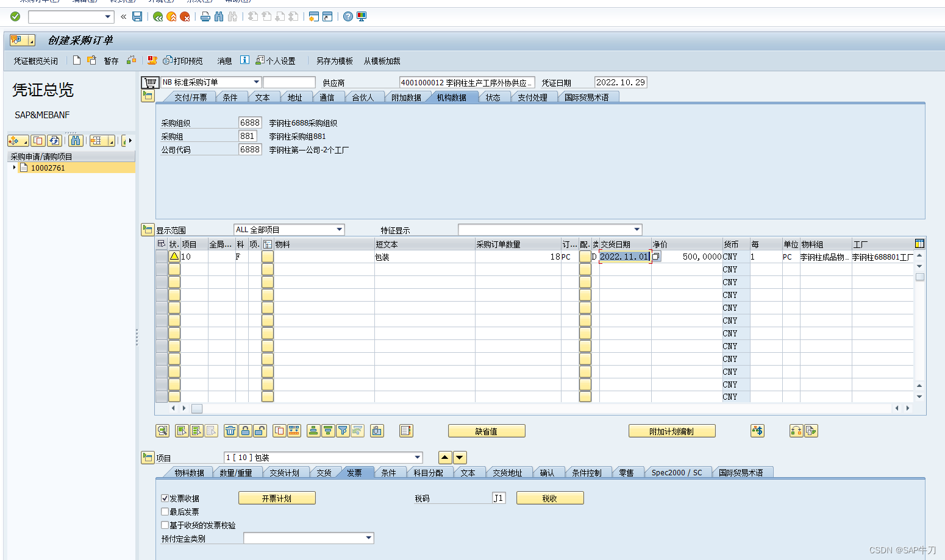This screenshot has height=560, width=945.
Task: Click the previous item up arrow button
Action: pos(445,458)
